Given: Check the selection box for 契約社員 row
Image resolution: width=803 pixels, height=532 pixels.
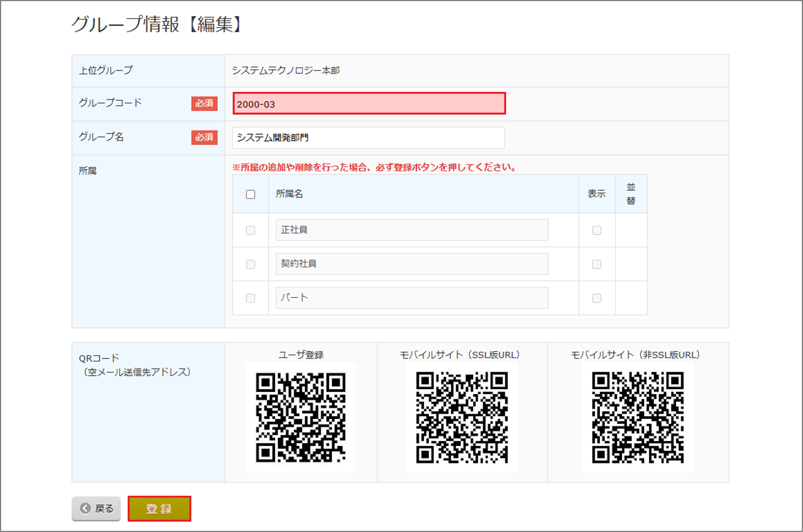Looking at the screenshot, I should pos(251,264).
